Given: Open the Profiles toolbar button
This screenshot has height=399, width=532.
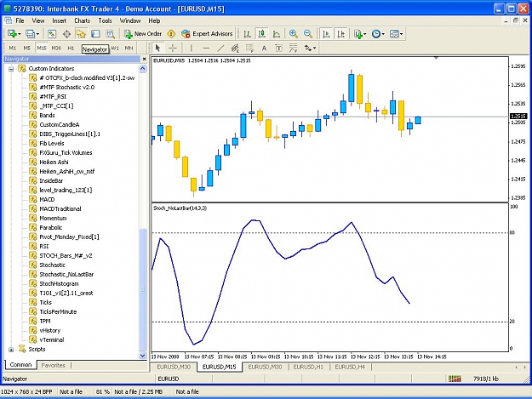Looking at the screenshot, I should click(x=32, y=34).
